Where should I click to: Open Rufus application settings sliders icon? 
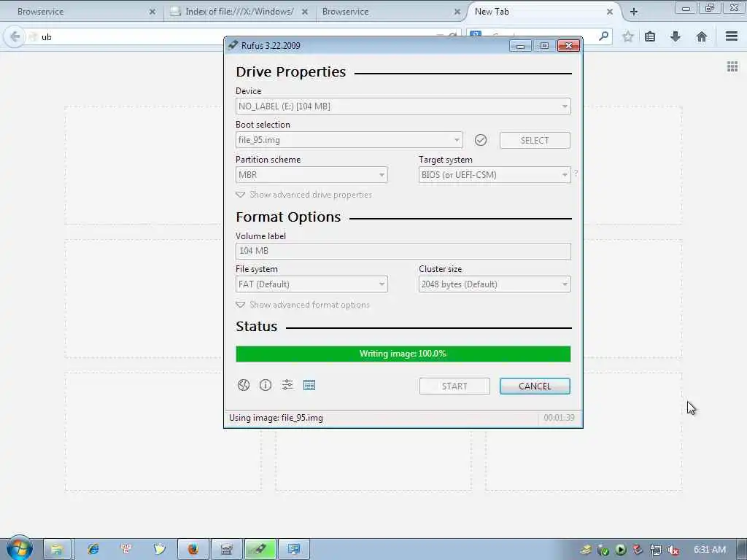tap(287, 385)
